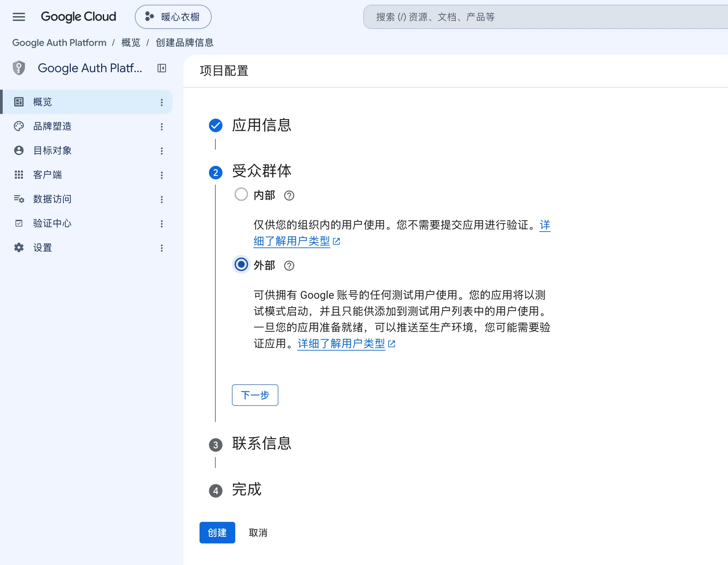The height and width of the screenshot is (565, 728).
Task: Click the 目标对象 person icon
Action: 19,150
